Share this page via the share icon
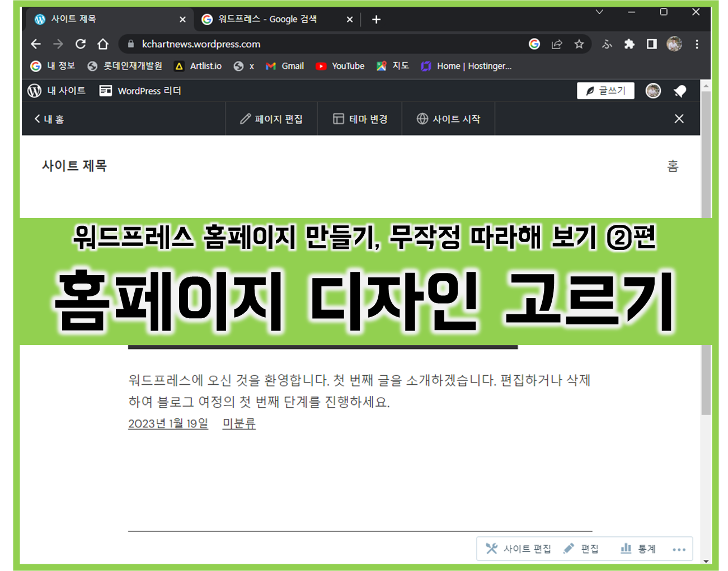The height and width of the screenshot is (571, 728). coord(557,44)
